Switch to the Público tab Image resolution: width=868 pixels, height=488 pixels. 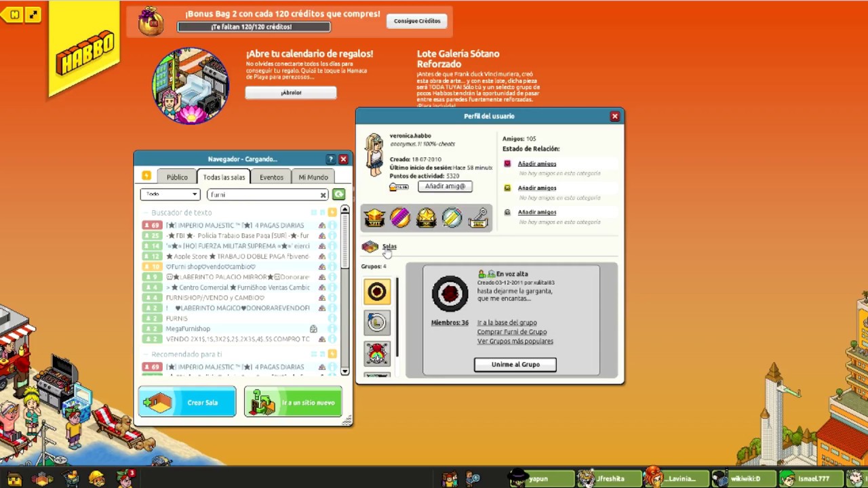click(177, 177)
